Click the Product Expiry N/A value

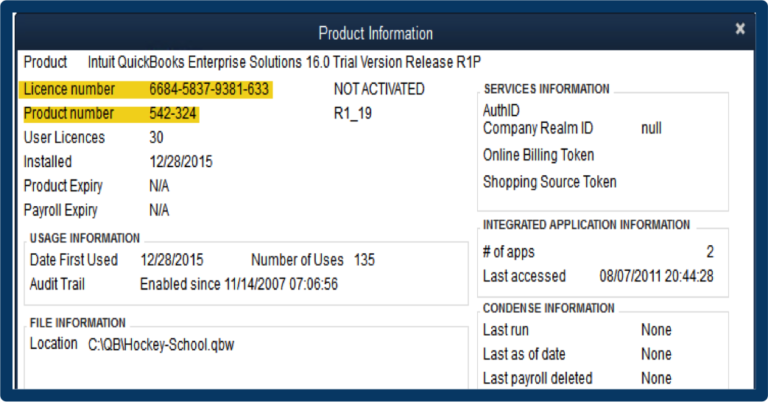[159, 186]
